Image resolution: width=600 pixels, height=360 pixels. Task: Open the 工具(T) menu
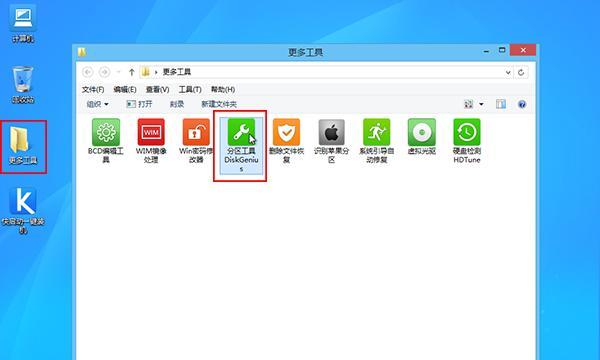[190, 90]
